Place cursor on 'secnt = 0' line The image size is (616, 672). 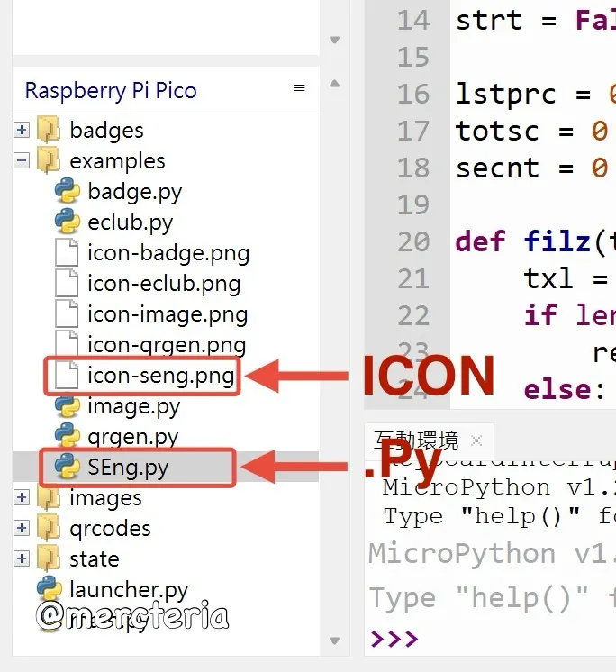pos(531,168)
